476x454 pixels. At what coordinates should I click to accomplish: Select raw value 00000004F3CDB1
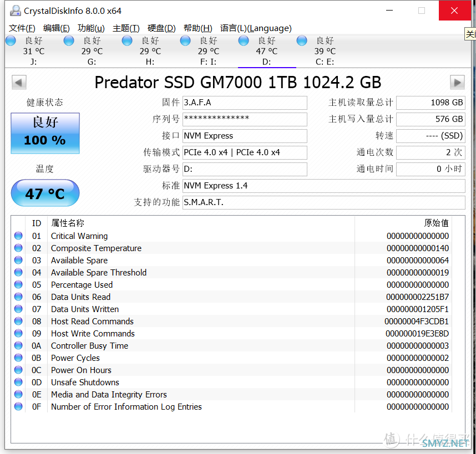pyautogui.click(x=417, y=321)
